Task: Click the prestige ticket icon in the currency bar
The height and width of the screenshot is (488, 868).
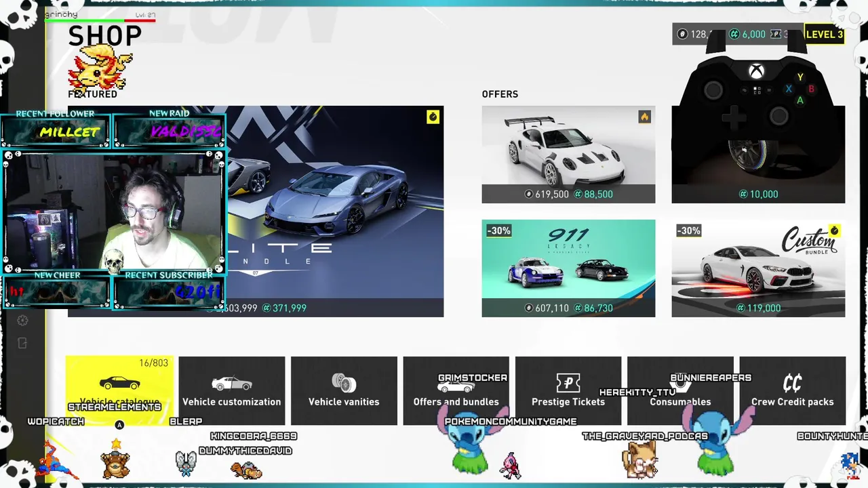Action: tap(776, 35)
